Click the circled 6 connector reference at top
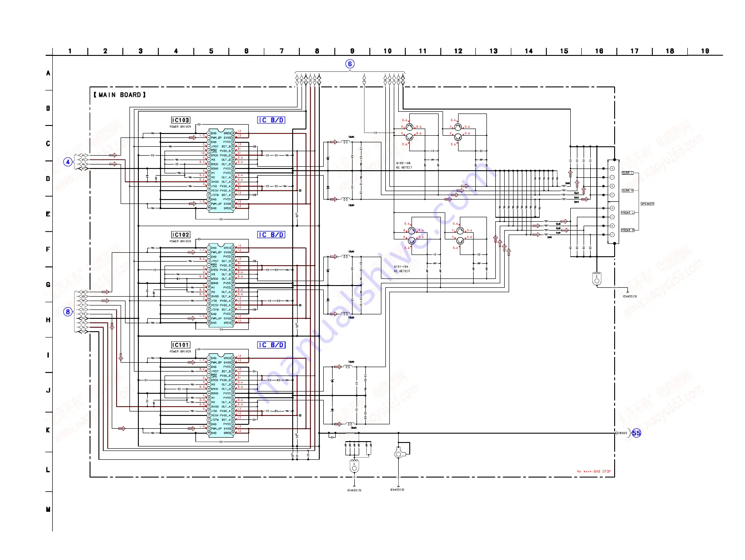Screen dimensions: 745x560 [x=350, y=64]
